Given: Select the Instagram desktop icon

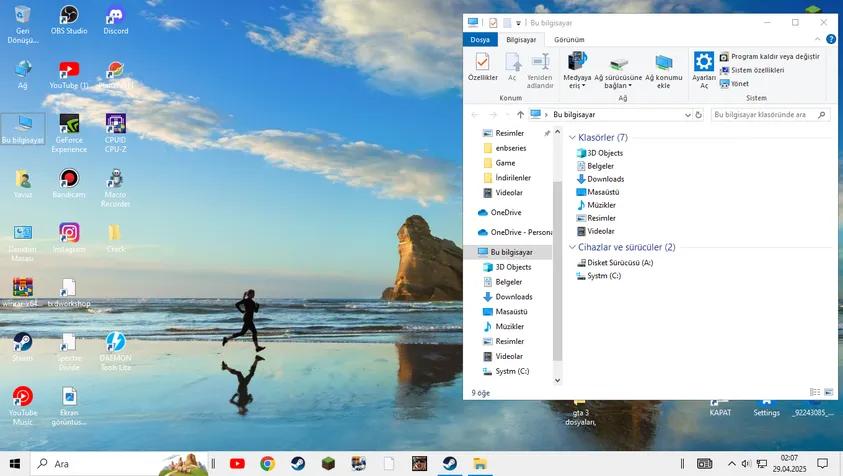Looking at the screenshot, I should 69,238.
